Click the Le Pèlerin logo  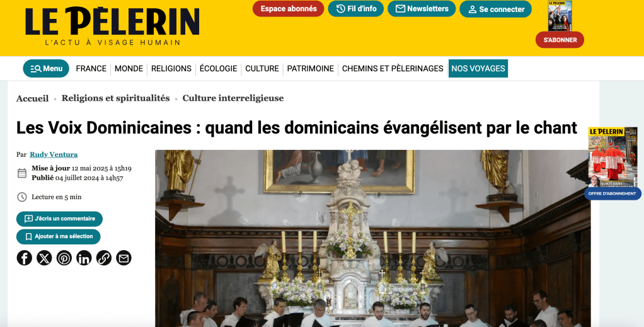coord(112,26)
